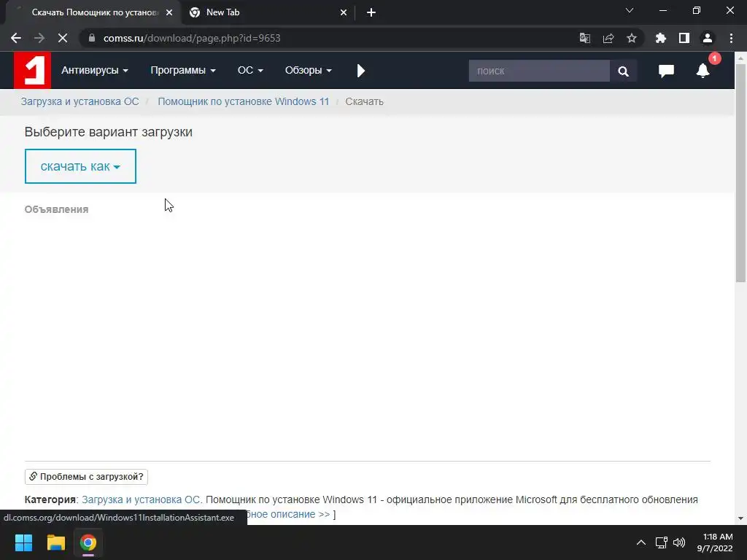The height and width of the screenshot is (560, 747).
Task: Open new tab with plus button
Action: [x=371, y=12]
